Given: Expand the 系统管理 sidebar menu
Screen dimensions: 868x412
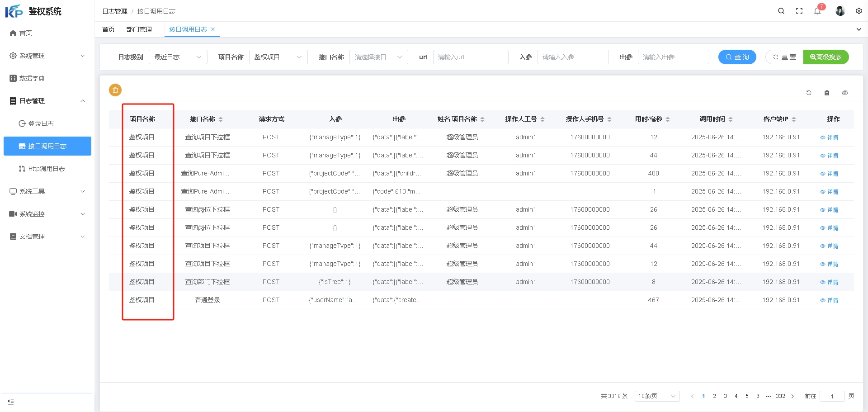Looking at the screenshot, I should click(x=47, y=56).
